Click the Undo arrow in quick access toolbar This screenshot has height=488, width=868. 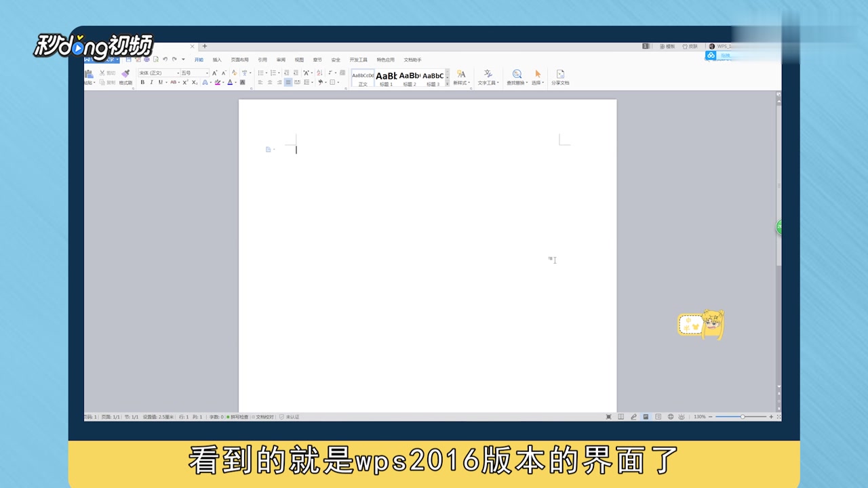[165, 59]
